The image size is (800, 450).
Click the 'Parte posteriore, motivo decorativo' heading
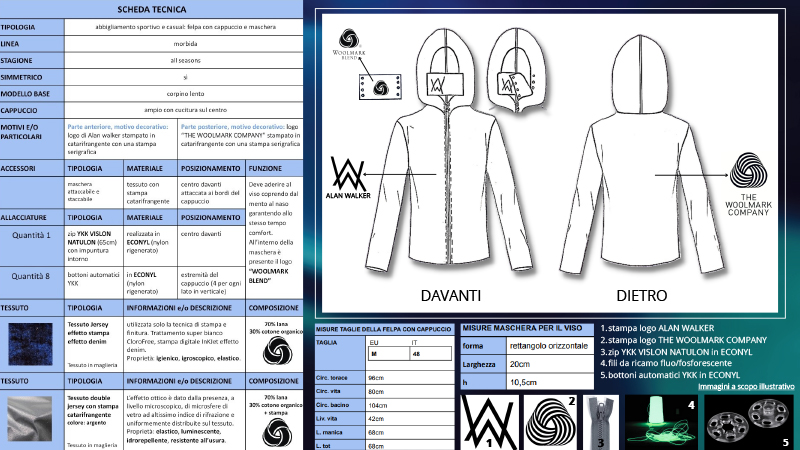(x=232, y=127)
